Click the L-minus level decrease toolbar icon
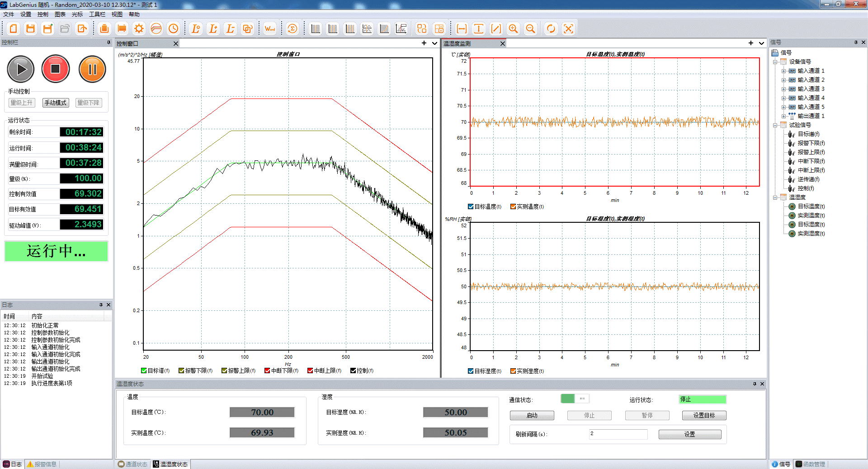This screenshot has height=469, width=868. tap(230, 29)
